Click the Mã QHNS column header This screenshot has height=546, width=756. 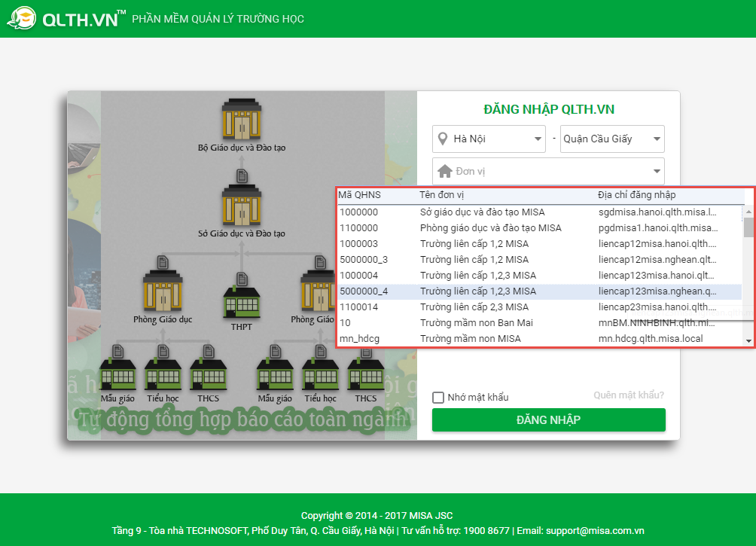360,195
